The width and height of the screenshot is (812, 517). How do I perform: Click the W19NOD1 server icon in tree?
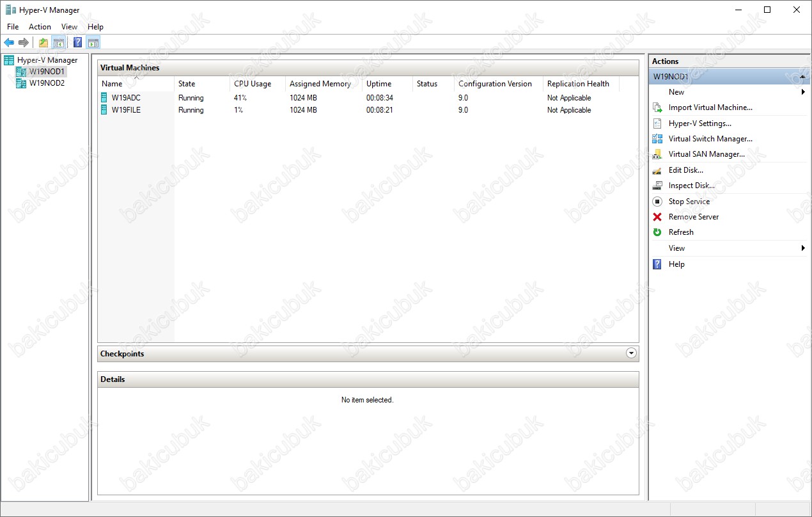[21, 72]
